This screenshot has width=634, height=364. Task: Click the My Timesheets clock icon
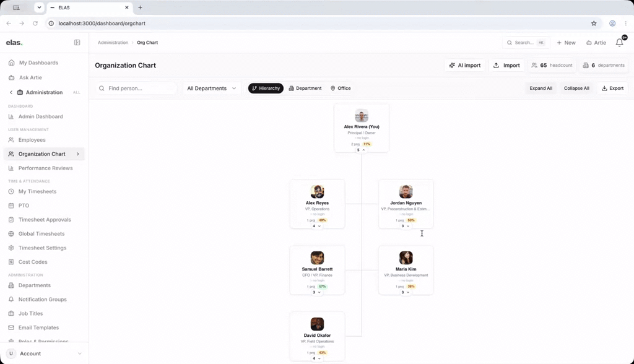11,191
